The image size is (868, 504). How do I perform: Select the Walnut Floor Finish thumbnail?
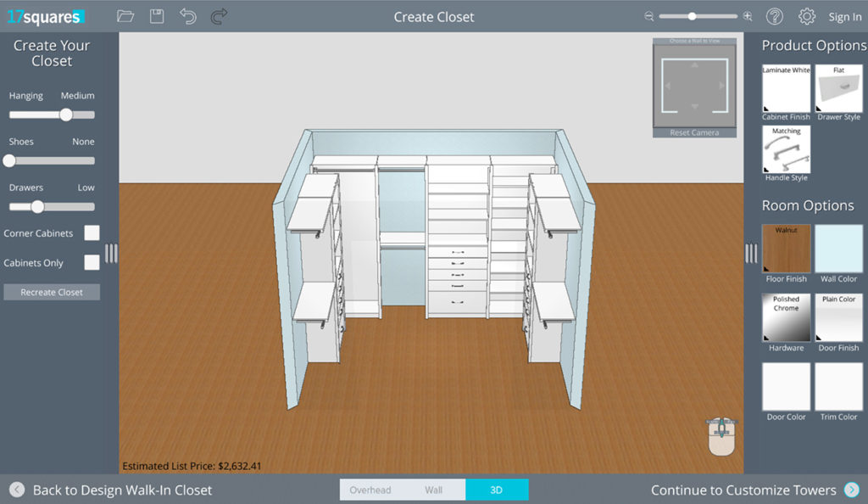[x=785, y=249]
